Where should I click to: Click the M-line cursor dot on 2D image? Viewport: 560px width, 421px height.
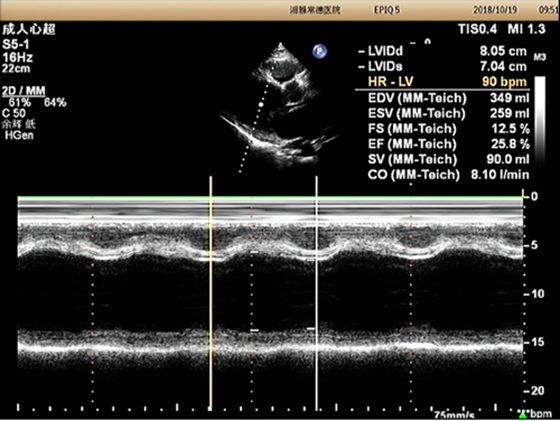260,105
